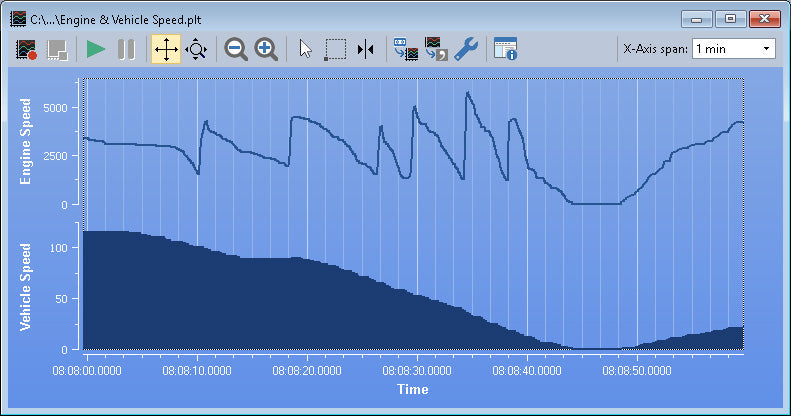Screen dimensions: 791x416
Task: Click the 08:08:40.0000 time label
Action: [x=527, y=371]
